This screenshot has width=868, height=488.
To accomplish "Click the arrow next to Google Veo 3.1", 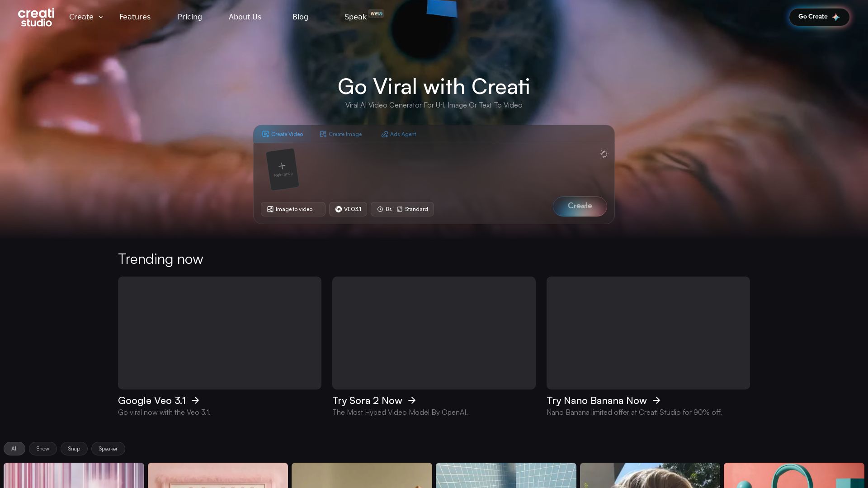I will click(x=195, y=401).
